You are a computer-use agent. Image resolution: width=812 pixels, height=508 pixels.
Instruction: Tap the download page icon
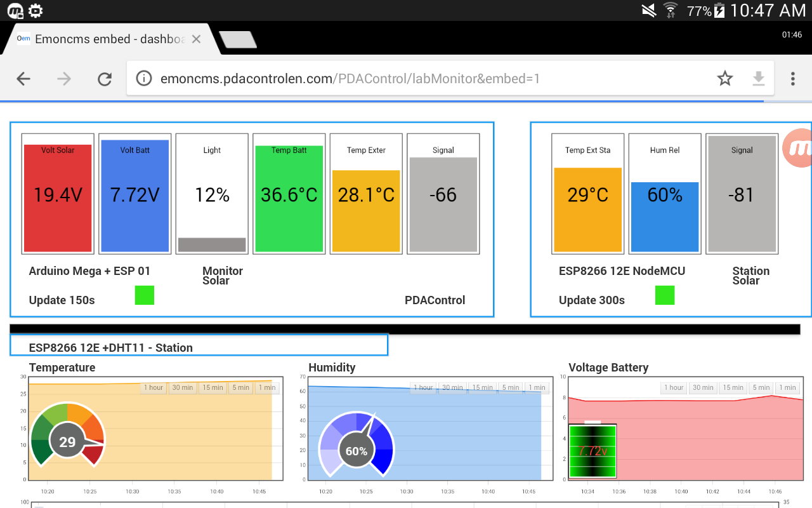click(758, 79)
